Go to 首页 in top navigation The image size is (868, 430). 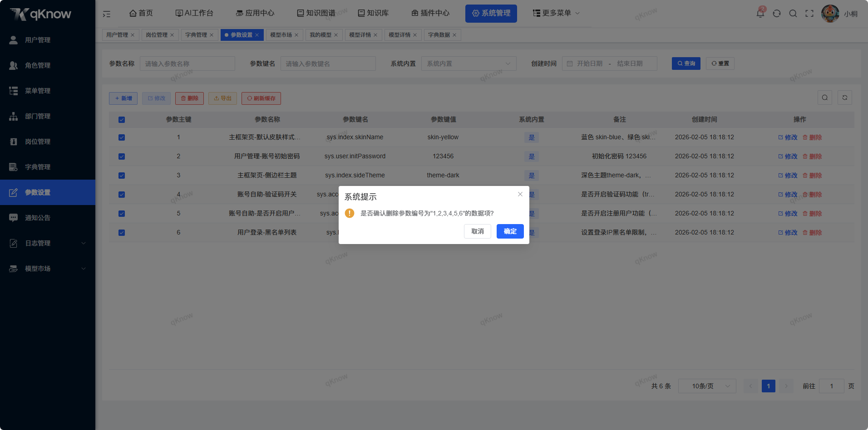coord(141,13)
